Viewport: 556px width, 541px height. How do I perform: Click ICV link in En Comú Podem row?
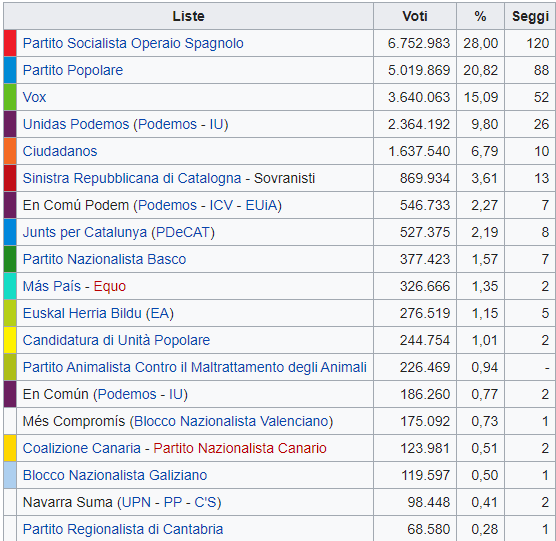click(220, 205)
